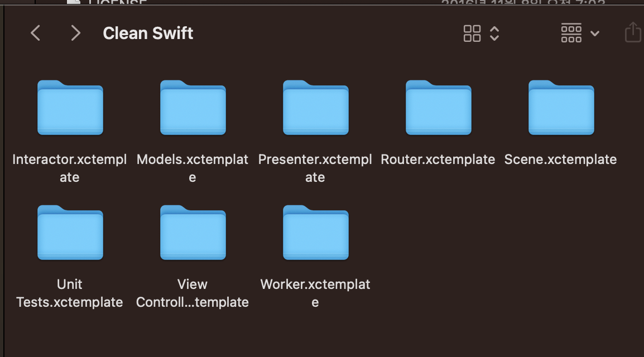Select the Unit Tests.xctemplate folder icon
The image size is (644, 357).
click(x=70, y=233)
